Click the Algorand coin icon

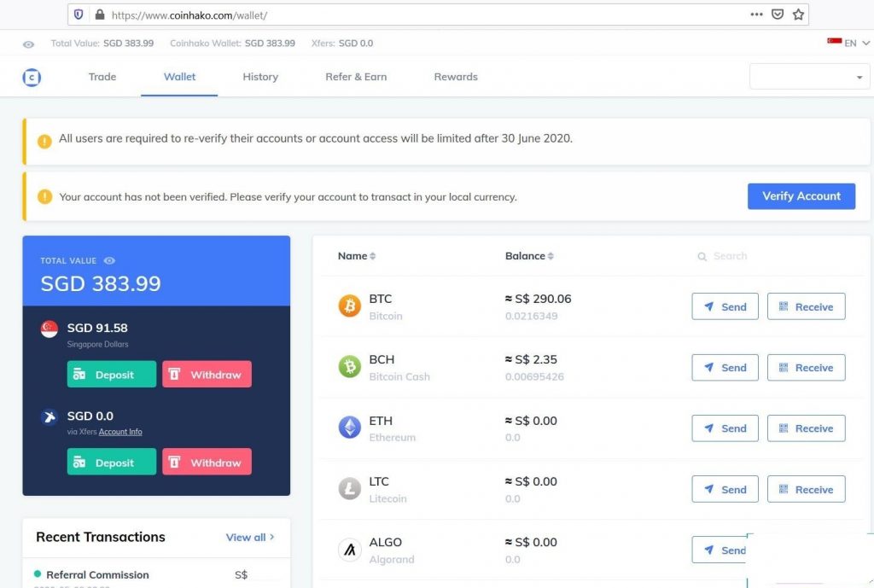pyautogui.click(x=350, y=550)
